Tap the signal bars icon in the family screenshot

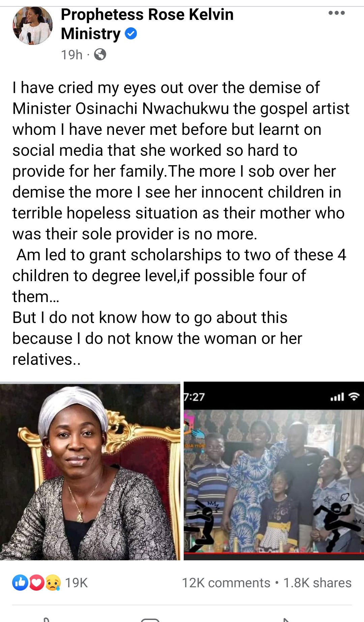click(337, 397)
